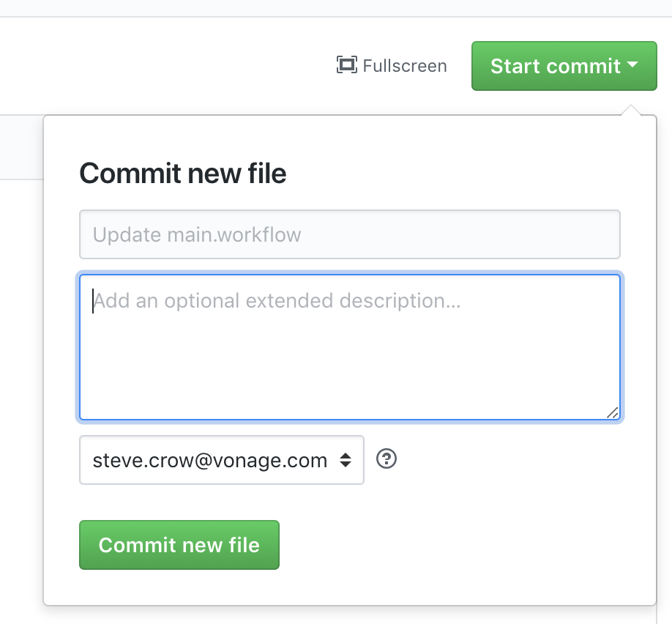Click the green Commit new file button
Image resolution: width=672 pixels, height=624 pixels.
click(179, 545)
